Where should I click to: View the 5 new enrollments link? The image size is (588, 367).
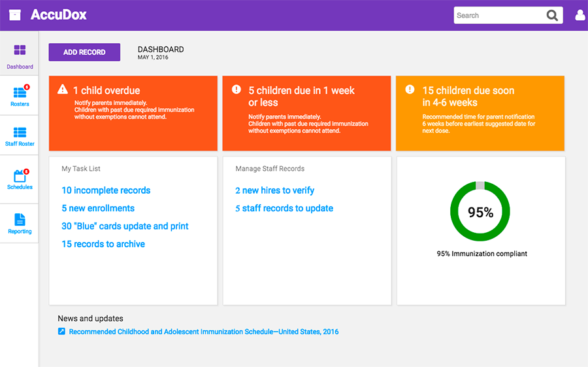pyautogui.click(x=98, y=208)
